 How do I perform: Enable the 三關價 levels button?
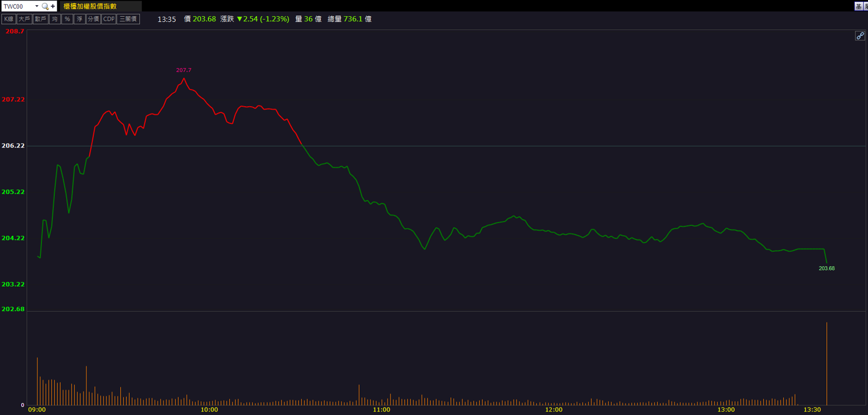pyautogui.click(x=128, y=19)
